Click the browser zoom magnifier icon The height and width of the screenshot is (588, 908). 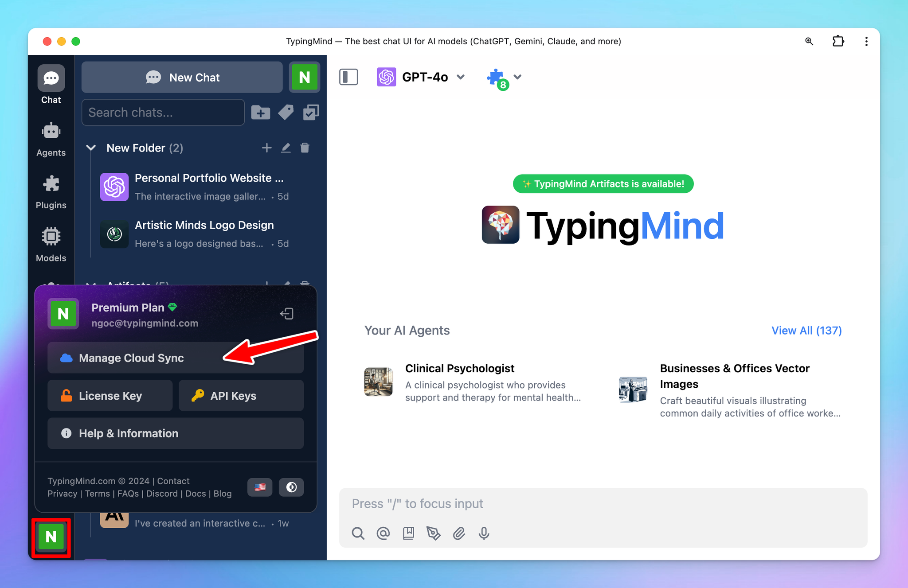809,41
